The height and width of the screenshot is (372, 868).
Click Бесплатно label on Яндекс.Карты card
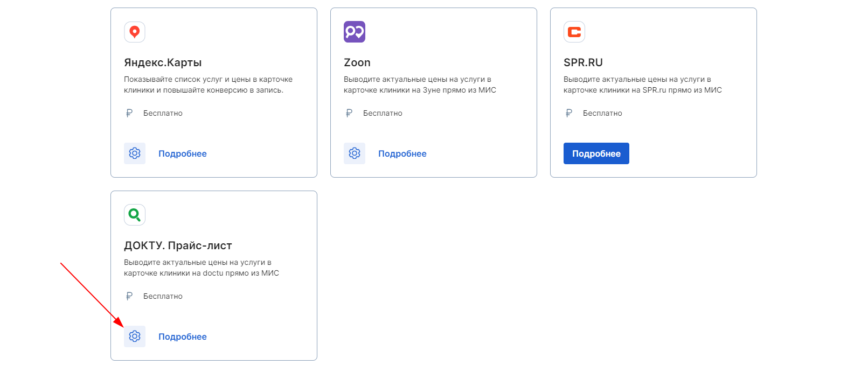[163, 113]
